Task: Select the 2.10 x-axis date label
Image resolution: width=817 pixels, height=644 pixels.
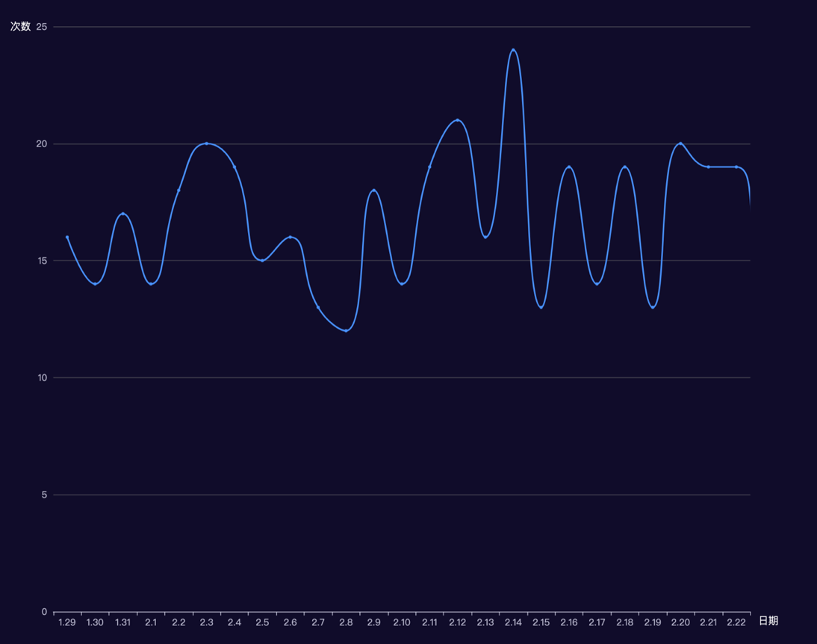Action: click(402, 622)
